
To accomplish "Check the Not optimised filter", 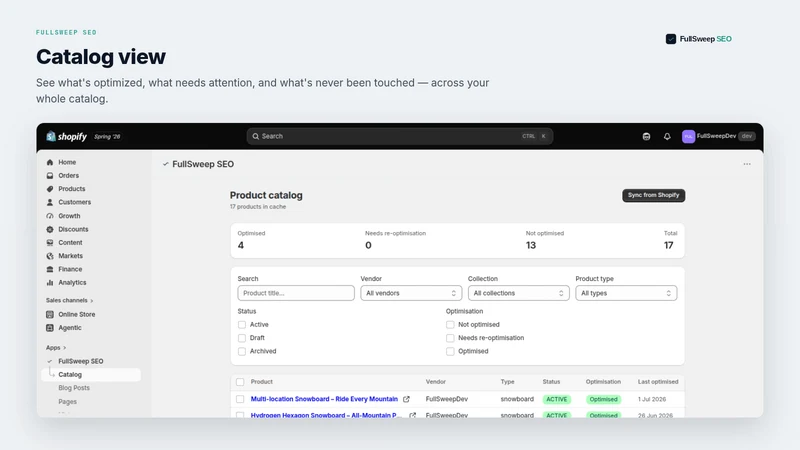I will (x=450, y=324).
